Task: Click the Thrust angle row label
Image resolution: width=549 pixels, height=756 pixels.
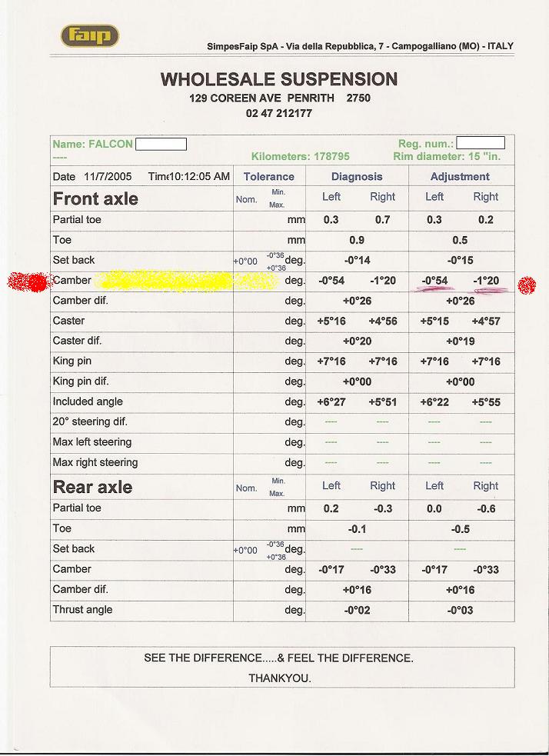Action: (82, 610)
